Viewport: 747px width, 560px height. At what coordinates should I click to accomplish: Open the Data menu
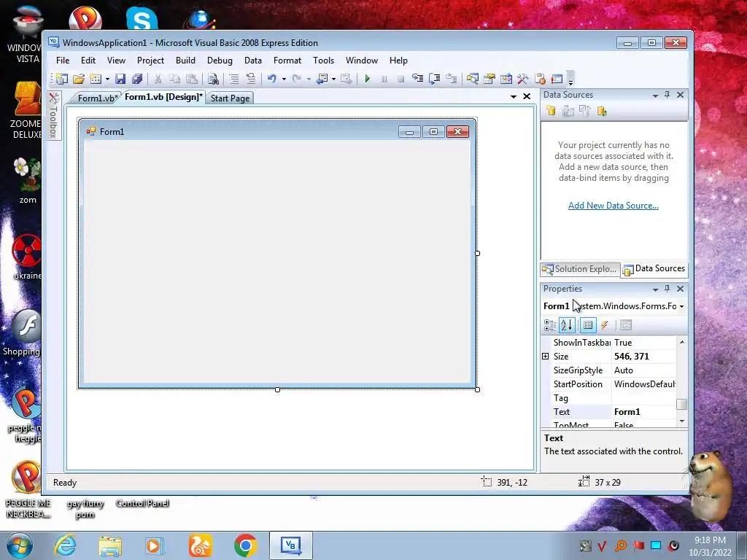[x=253, y=61]
